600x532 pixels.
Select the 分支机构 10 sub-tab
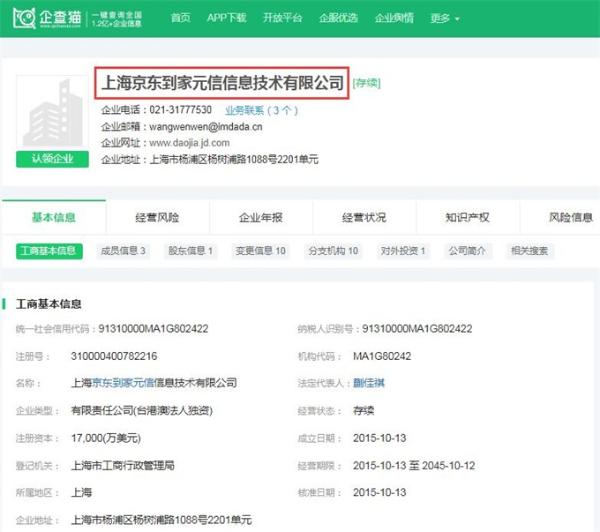[333, 251]
